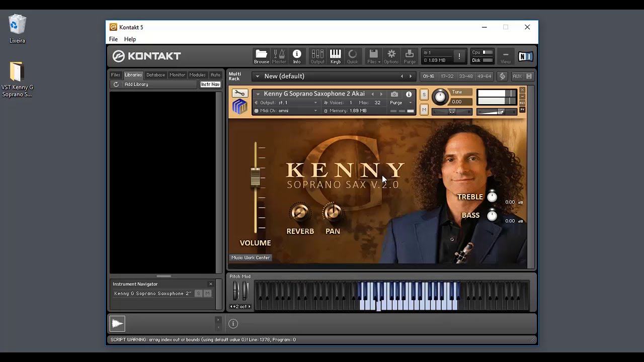Click the info circle icon in the bottom bar
This screenshot has width=644, height=362.
(x=233, y=324)
